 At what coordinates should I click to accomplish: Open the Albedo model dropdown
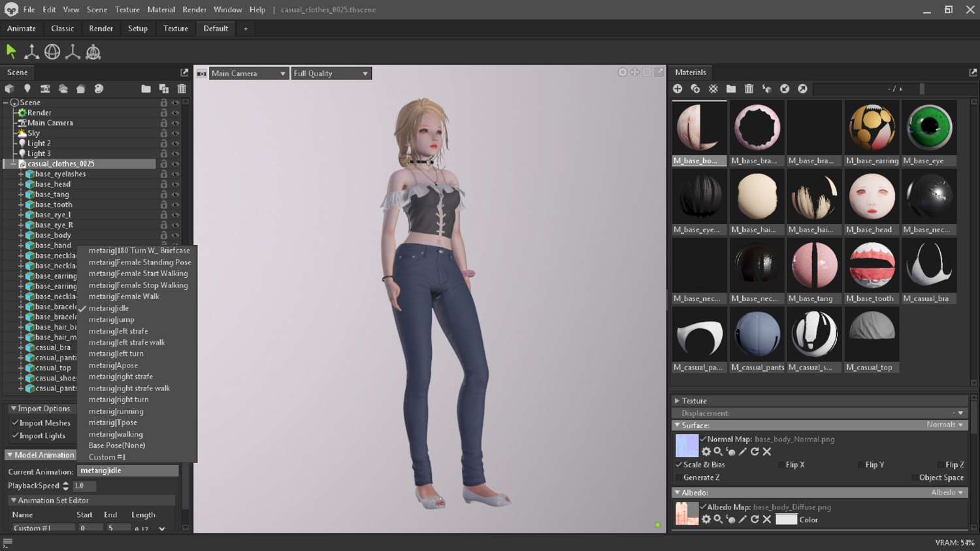[947, 493]
